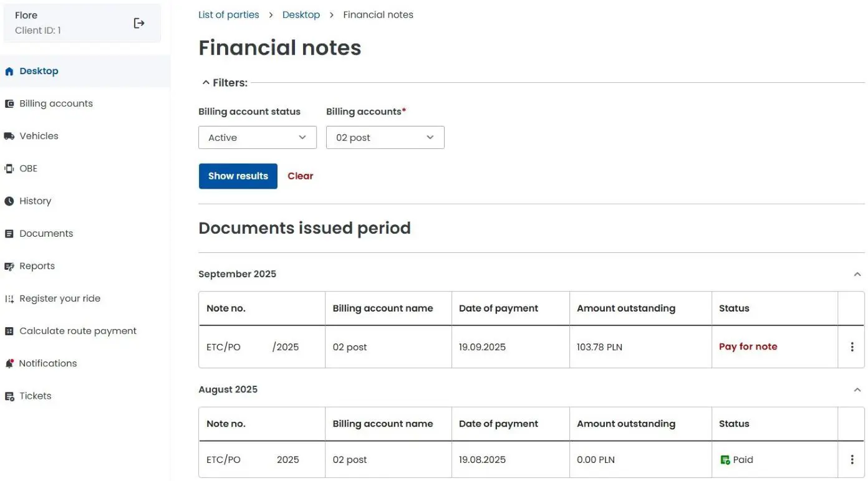Go to Calculate route payment

(x=77, y=331)
